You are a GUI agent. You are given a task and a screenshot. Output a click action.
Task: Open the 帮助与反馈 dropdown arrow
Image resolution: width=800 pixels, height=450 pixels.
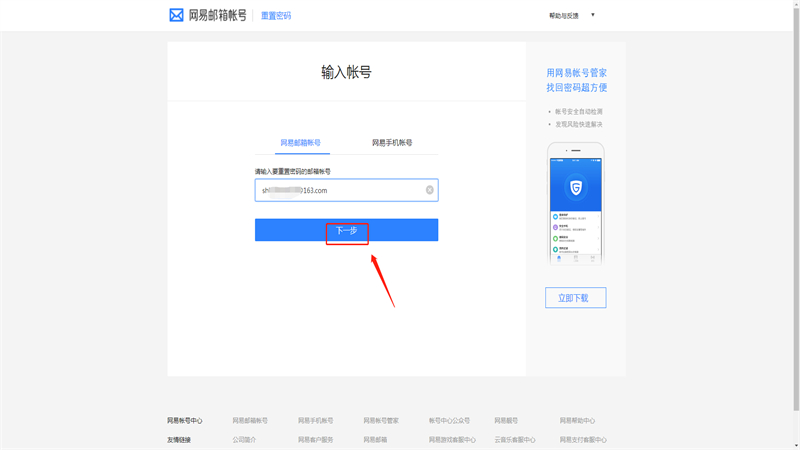592,15
